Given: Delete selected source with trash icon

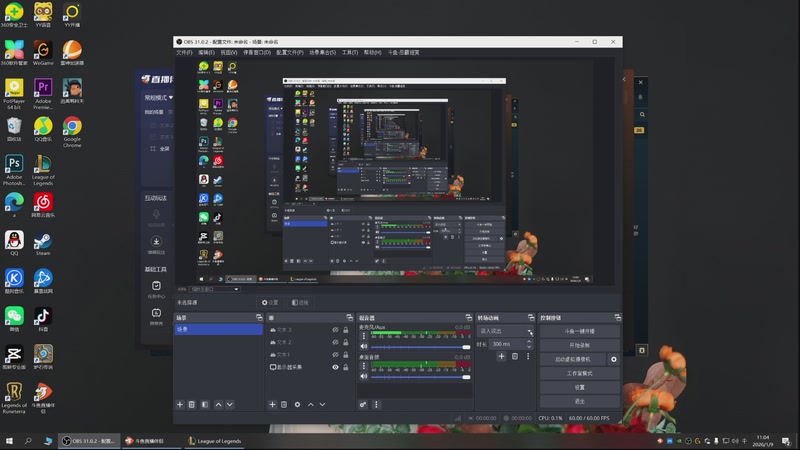Looking at the screenshot, I should (x=284, y=405).
